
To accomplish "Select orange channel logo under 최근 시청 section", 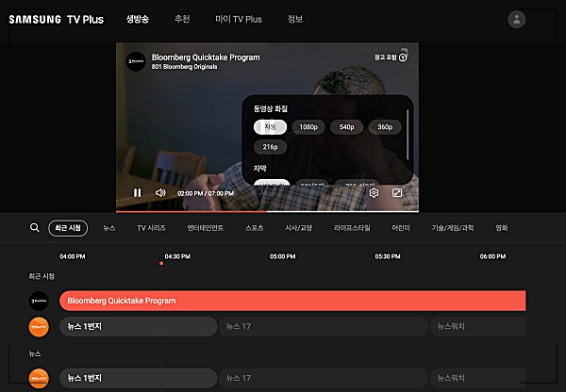I will pos(39,327).
